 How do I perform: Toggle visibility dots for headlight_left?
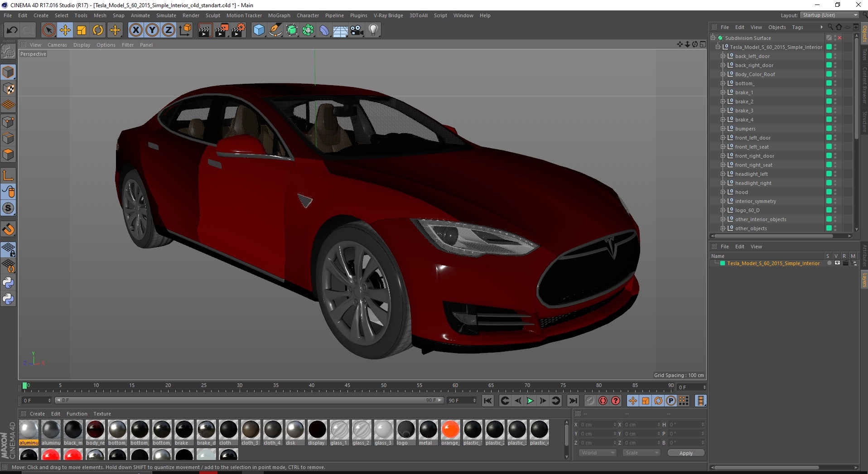click(x=835, y=174)
